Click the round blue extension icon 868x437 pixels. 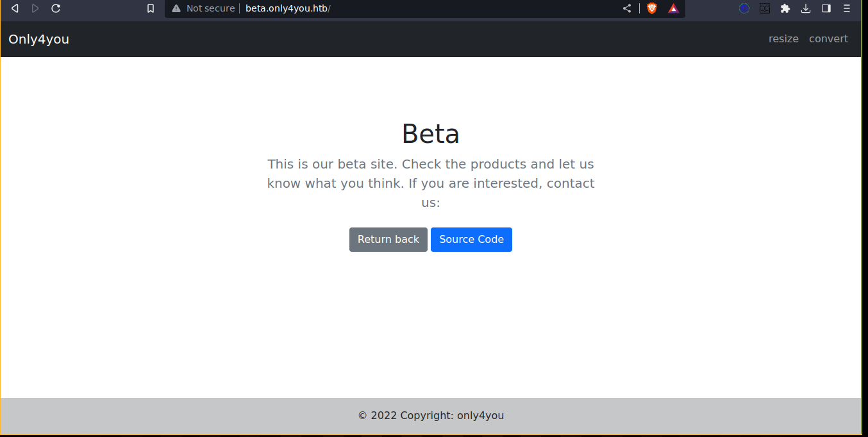point(744,8)
